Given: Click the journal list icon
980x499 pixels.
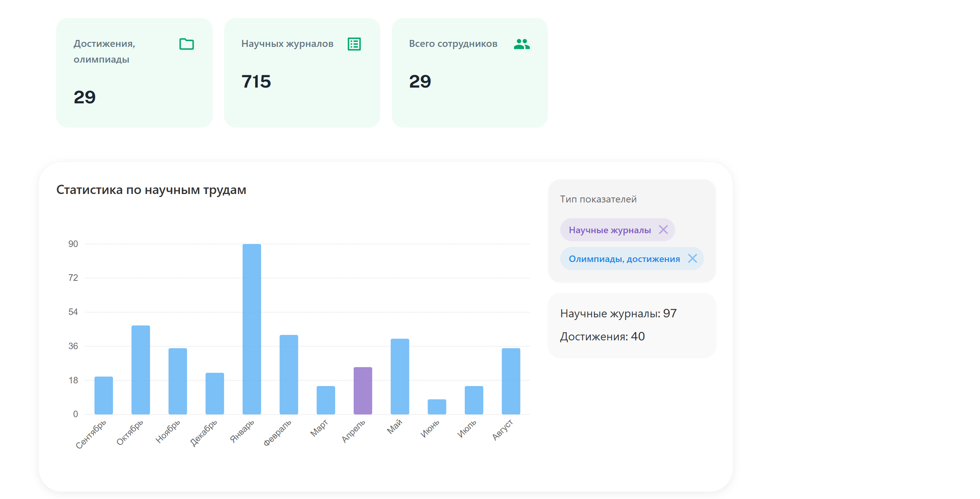Looking at the screenshot, I should pyautogui.click(x=354, y=44).
